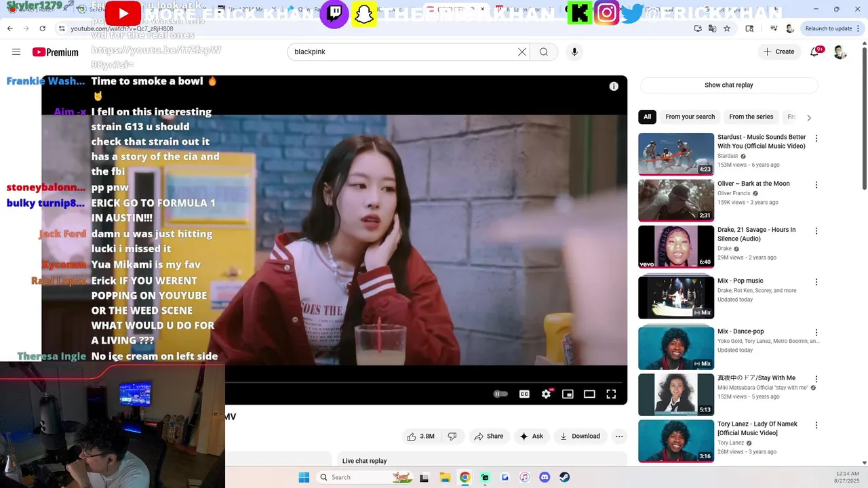Open the YouTube hamburger guide menu
The image size is (868, 488).
16,52
